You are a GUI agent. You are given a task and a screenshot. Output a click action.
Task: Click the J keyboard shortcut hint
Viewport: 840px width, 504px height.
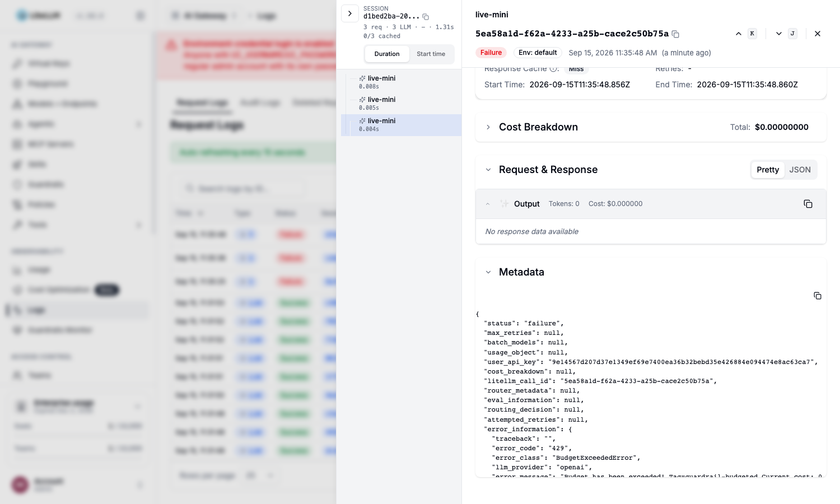(792, 34)
